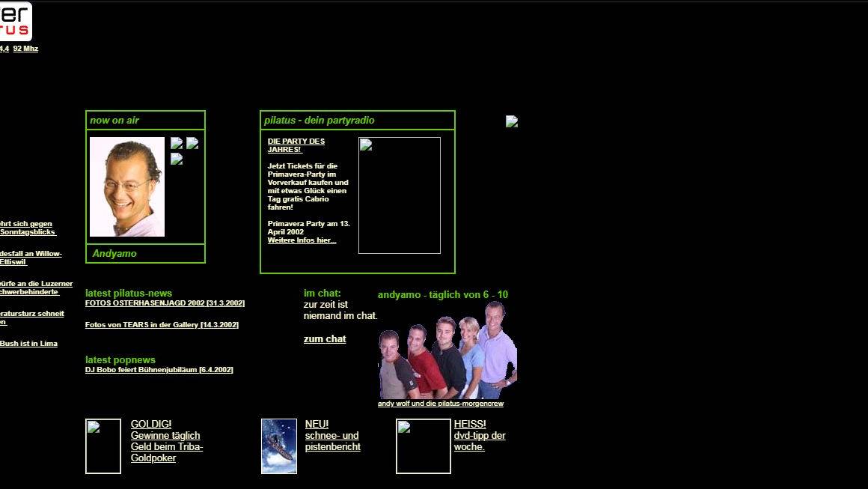Click Andyamo's presenter photo

pos(126,186)
